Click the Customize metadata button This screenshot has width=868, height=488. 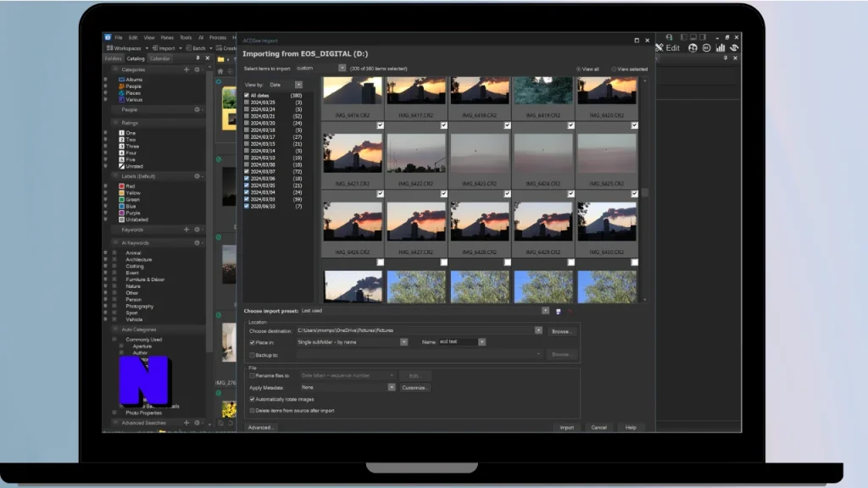415,388
